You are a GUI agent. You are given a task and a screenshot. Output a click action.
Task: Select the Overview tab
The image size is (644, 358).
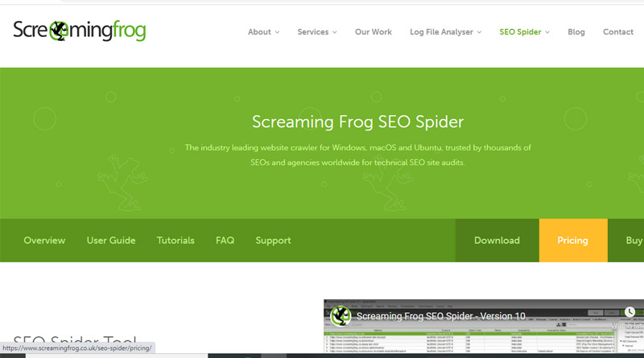point(44,241)
